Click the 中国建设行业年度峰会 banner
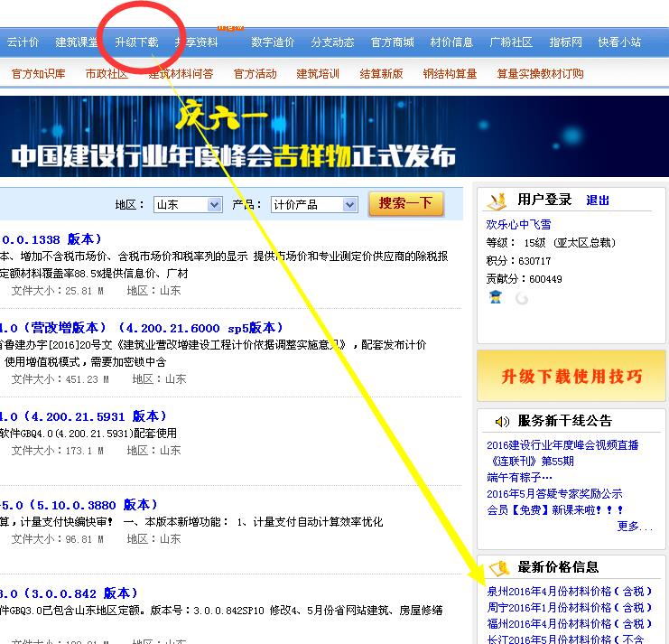The height and width of the screenshot is (644, 669). pos(334,136)
